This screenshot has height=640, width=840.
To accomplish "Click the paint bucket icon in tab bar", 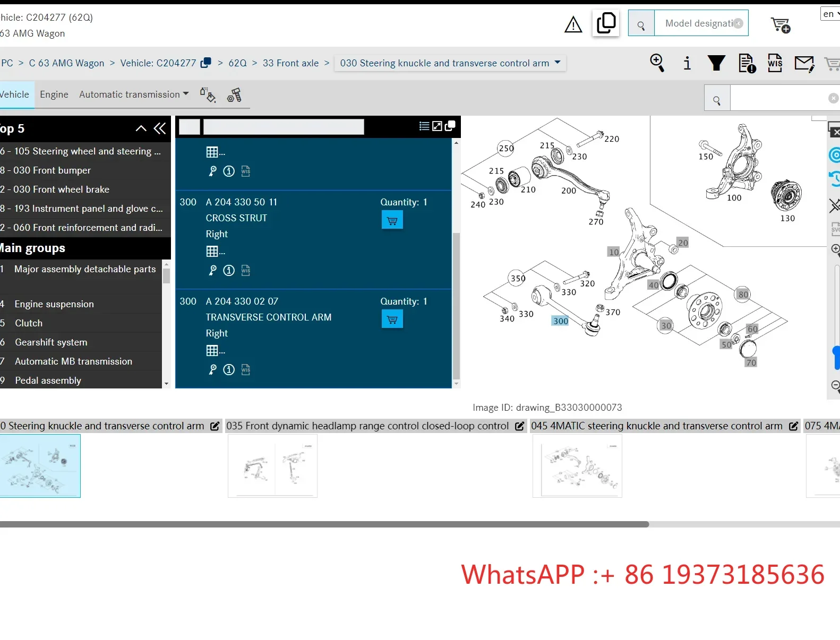I will pos(208,95).
